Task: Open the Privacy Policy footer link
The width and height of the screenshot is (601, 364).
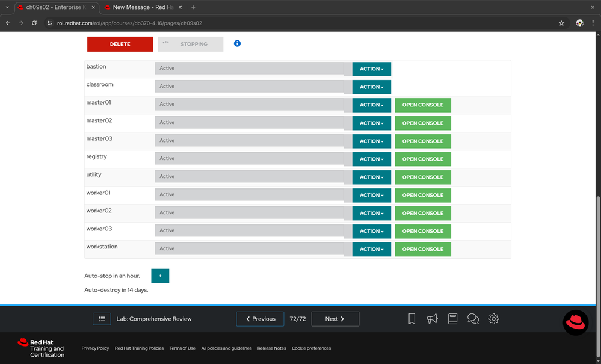Action: pyautogui.click(x=95, y=348)
